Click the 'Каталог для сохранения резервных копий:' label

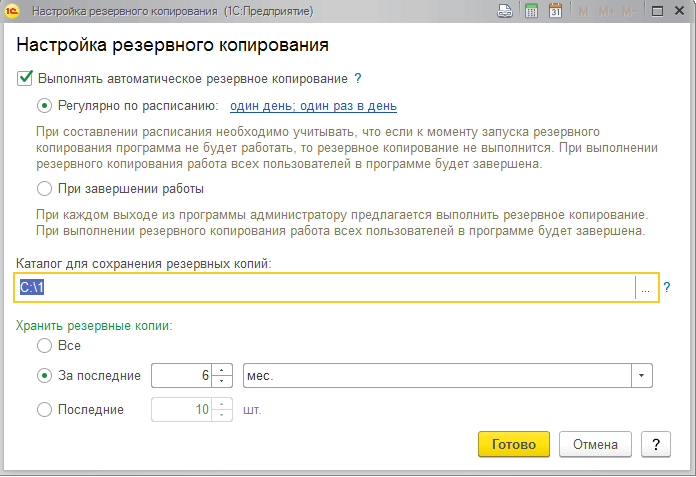(143, 264)
